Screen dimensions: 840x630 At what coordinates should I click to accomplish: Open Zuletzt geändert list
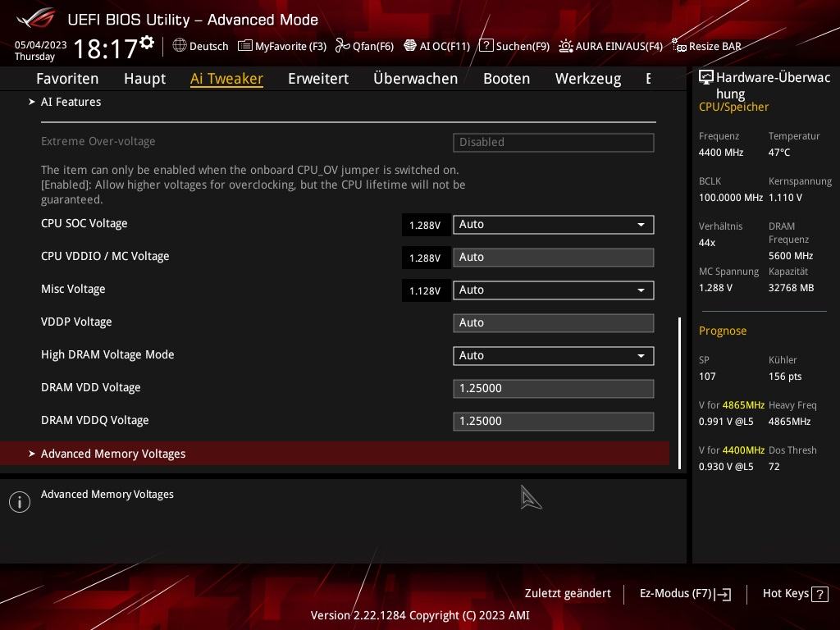click(x=568, y=593)
